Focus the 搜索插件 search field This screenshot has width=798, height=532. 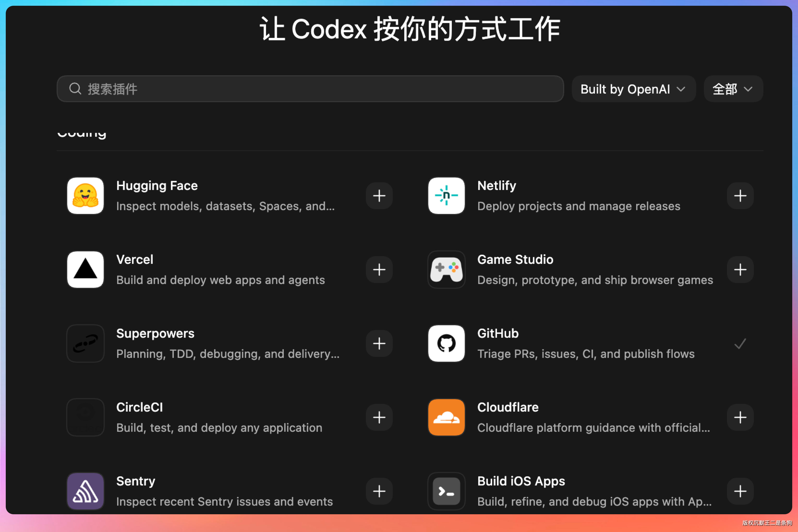pyautogui.click(x=306, y=89)
